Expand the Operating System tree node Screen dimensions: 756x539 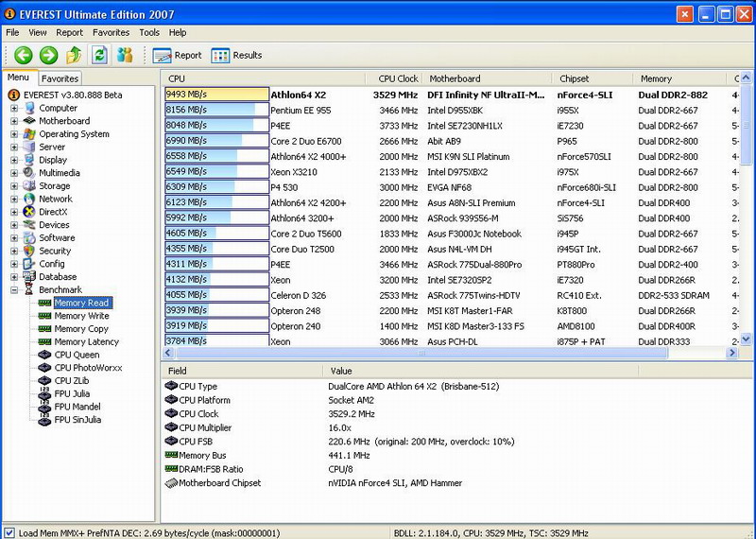14,134
